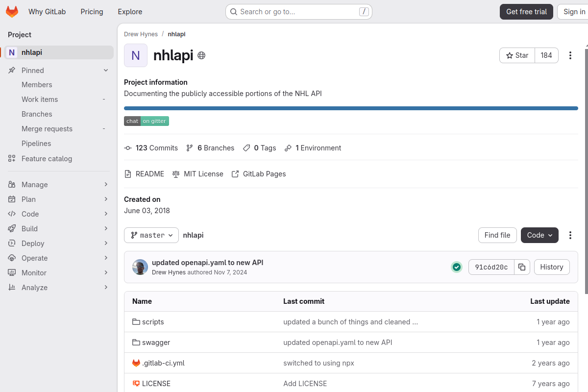The image size is (588, 392).
Task: Open repository actions kebab next to Code
Action: coord(570,235)
